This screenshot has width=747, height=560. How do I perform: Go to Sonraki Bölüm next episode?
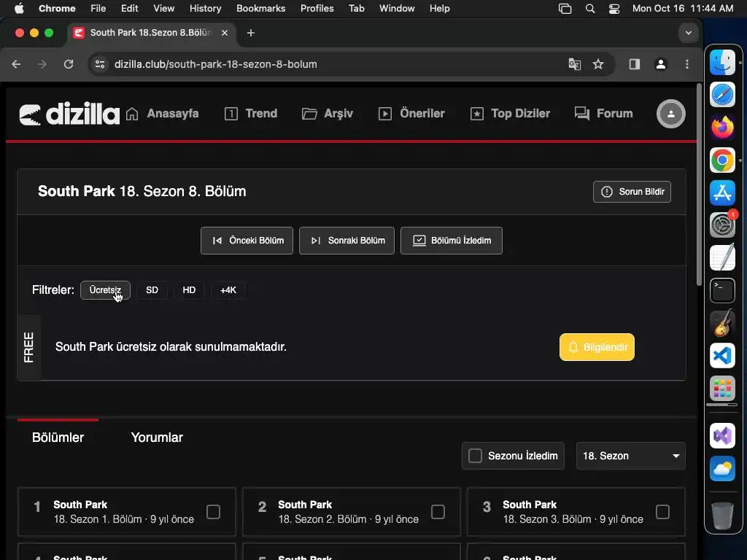tap(347, 241)
